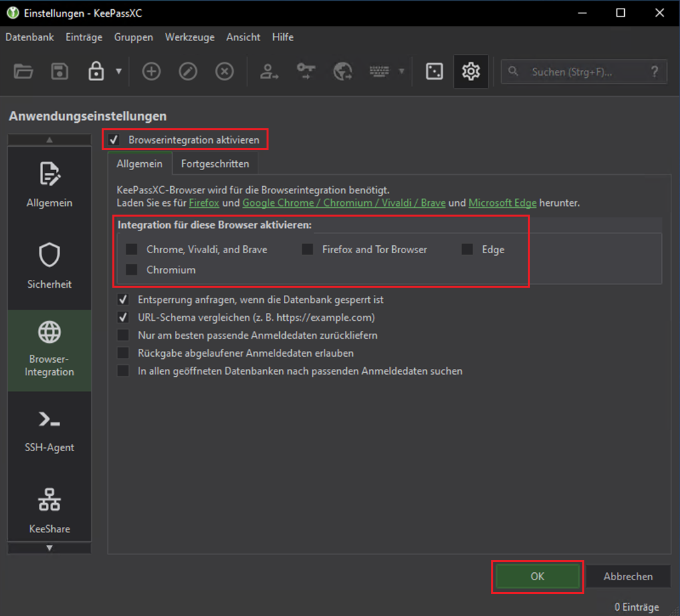
Task: Enable Firefox and Tor Browser checkbox
Action: (x=308, y=249)
